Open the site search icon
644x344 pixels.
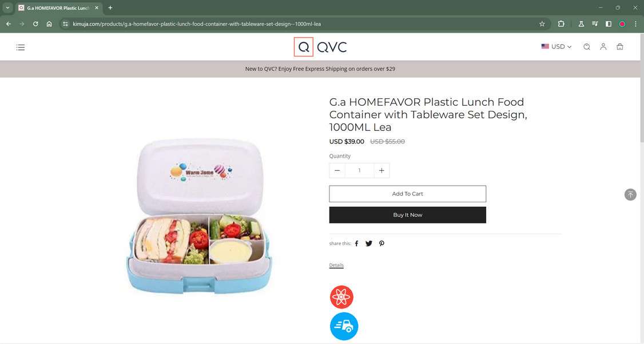point(586,47)
